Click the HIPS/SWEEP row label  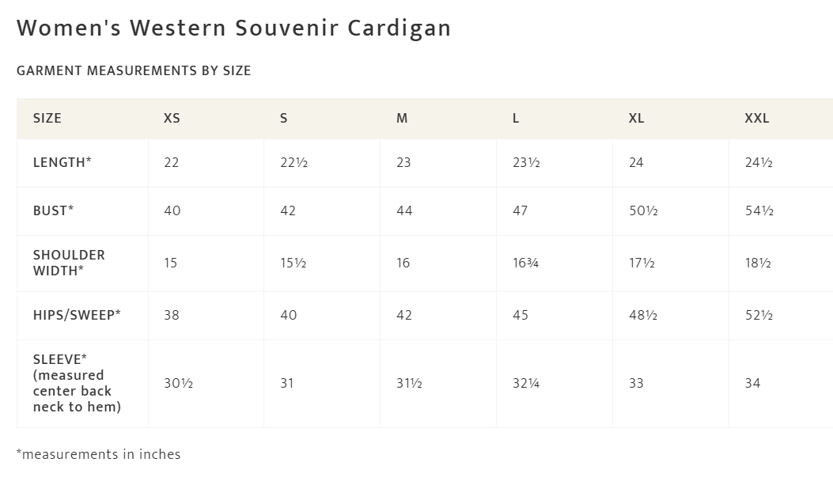pyautogui.click(x=77, y=315)
